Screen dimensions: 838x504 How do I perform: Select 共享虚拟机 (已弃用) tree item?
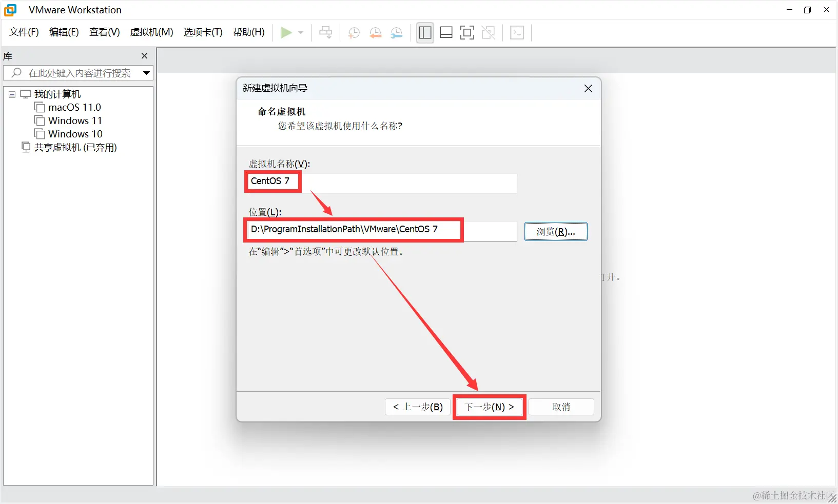click(x=75, y=147)
